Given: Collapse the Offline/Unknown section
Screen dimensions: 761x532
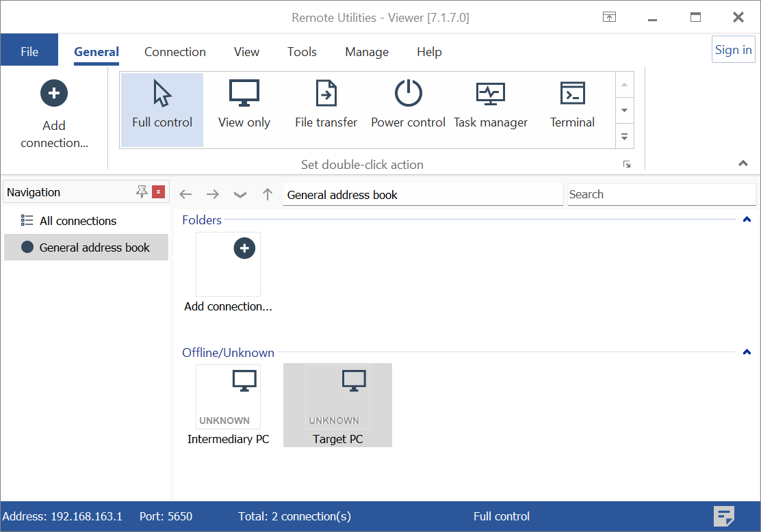Looking at the screenshot, I should pyautogui.click(x=747, y=352).
